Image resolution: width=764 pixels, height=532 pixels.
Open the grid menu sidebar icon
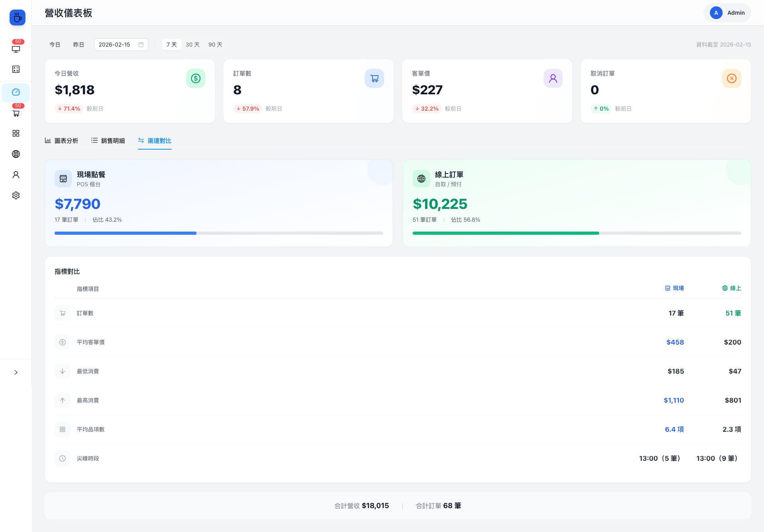(16, 133)
